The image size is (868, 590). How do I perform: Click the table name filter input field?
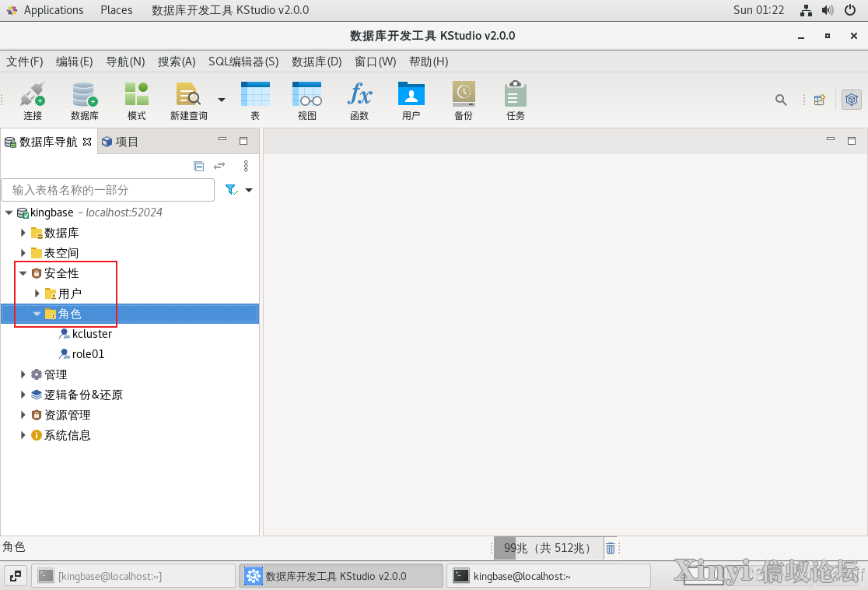pos(108,190)
